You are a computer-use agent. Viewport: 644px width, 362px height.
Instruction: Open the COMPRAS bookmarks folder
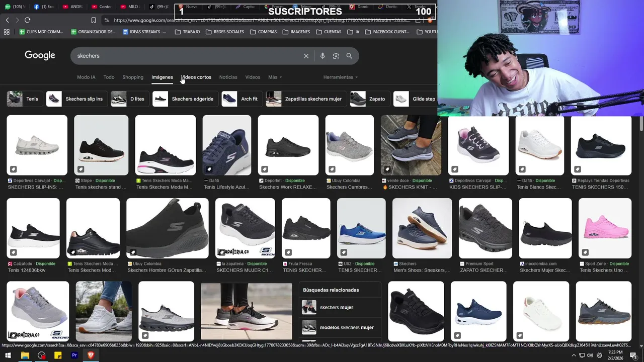pyautogui.click(x=263, y=32)
